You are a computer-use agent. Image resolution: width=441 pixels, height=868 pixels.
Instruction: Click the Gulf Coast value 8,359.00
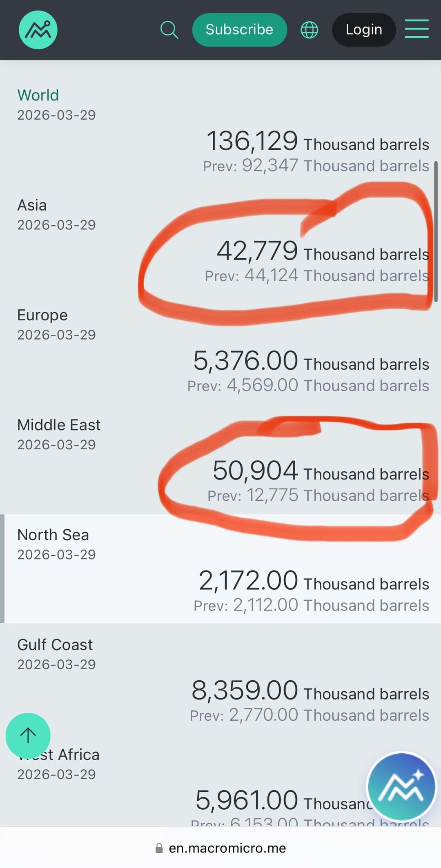(x=245, y=690)
